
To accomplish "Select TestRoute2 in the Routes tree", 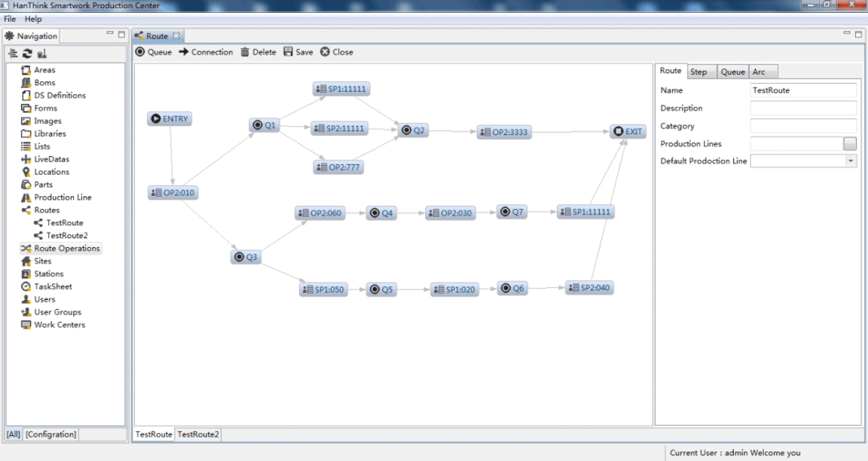I will coord(67,236).
